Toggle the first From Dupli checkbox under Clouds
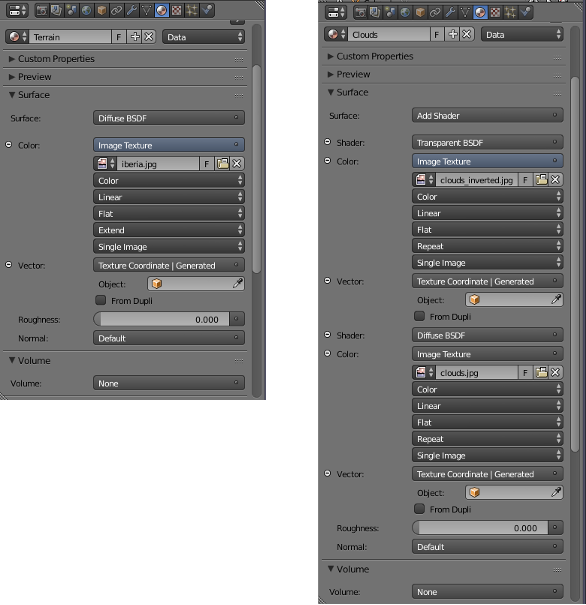Viewport: 586px width, 605px height. [419, 316]
